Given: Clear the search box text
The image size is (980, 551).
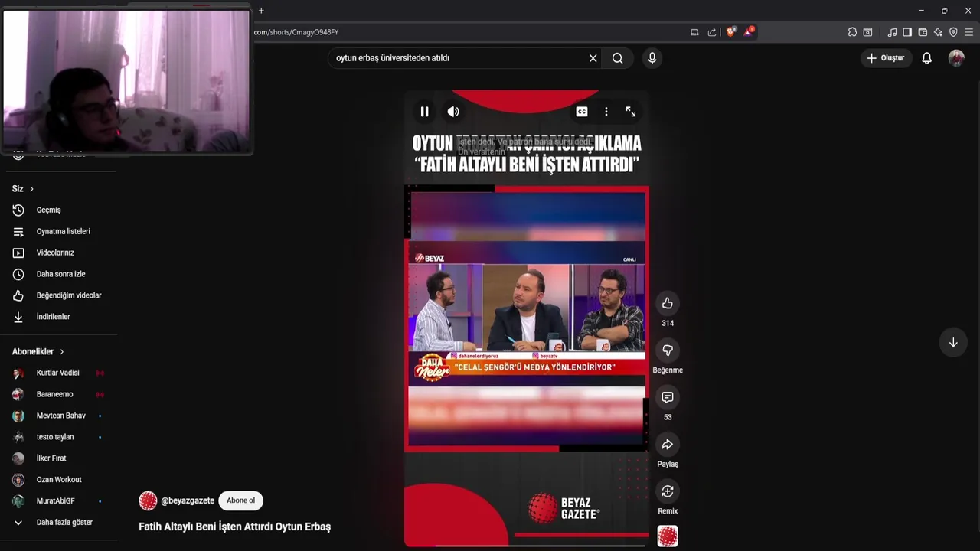Looking at the screenshot, I should tap(593, 58).
